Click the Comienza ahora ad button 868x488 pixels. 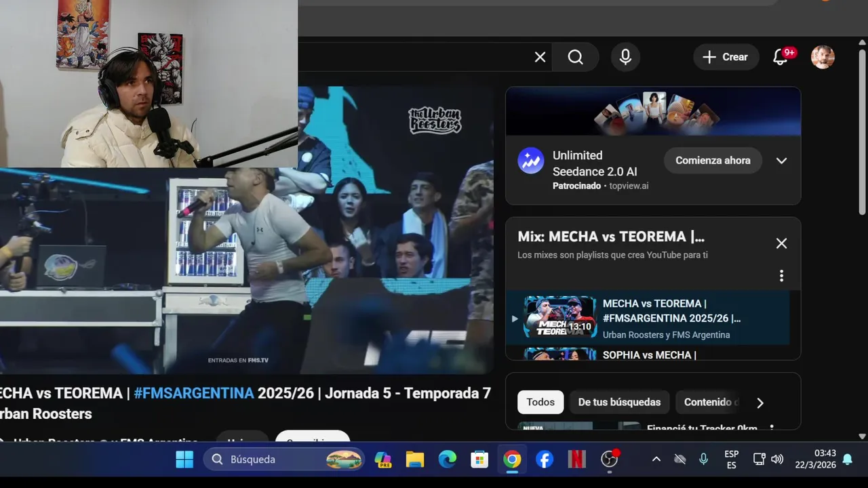[713, 161]
